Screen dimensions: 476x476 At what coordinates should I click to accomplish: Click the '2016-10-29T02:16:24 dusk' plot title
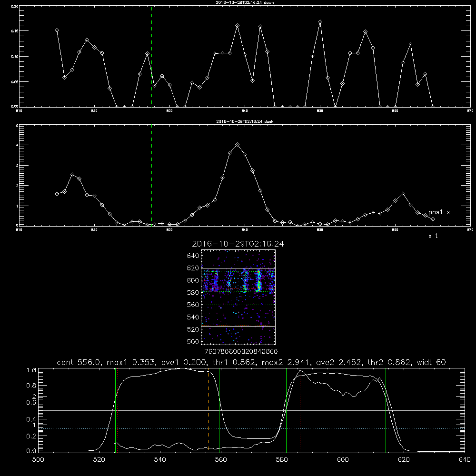pos(245,121)
